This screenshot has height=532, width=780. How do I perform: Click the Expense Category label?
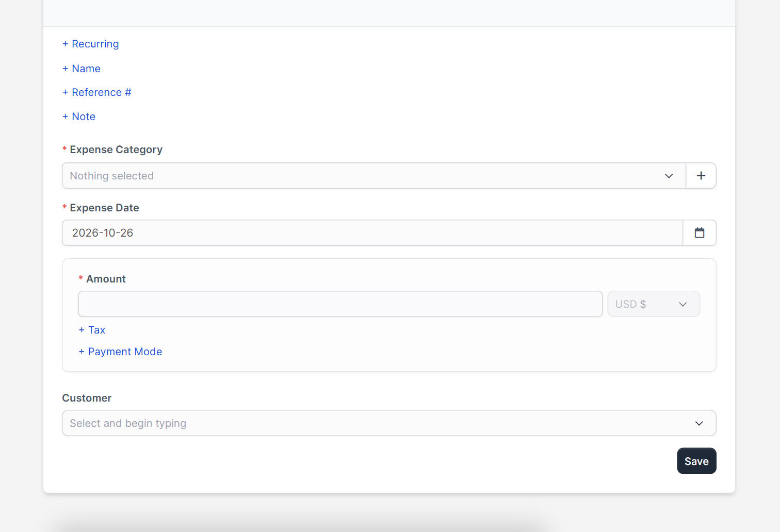coord(116,149)
